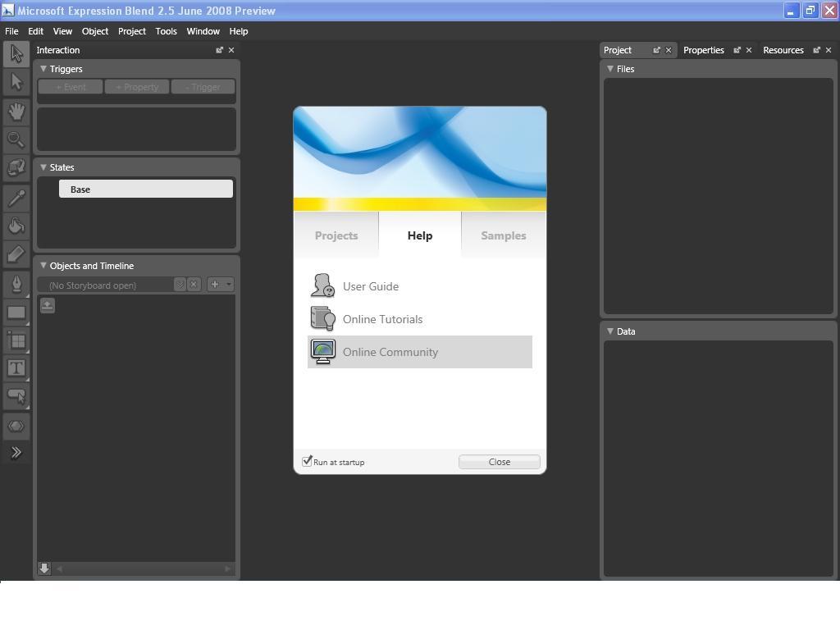Open the last-used asset tool
The height and width of the screenshot is (630, 840).
pos(16,427)
